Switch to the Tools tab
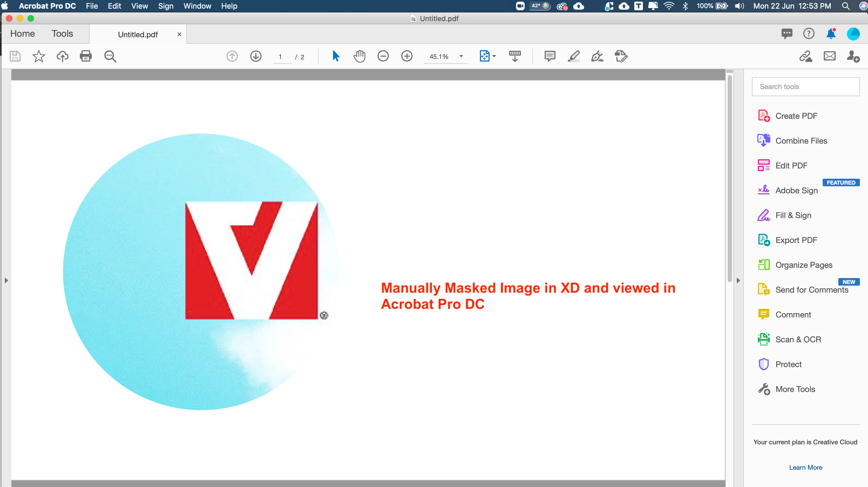This screenshot has width=868, height=487. tap(62, 33)
